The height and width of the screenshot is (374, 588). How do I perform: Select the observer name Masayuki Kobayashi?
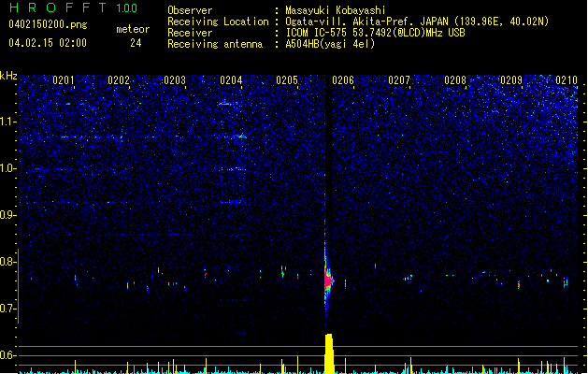(336, 10)
